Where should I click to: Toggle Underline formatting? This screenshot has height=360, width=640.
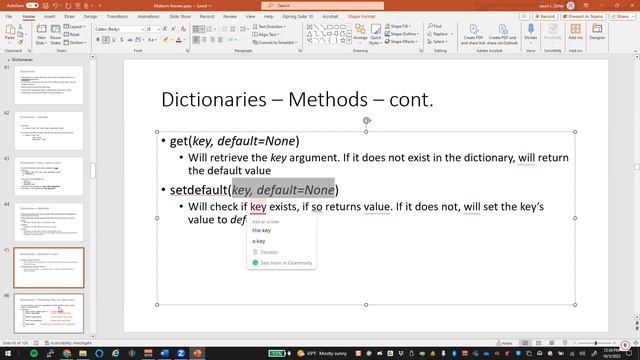pyautogui.click(x=114, y=40)
